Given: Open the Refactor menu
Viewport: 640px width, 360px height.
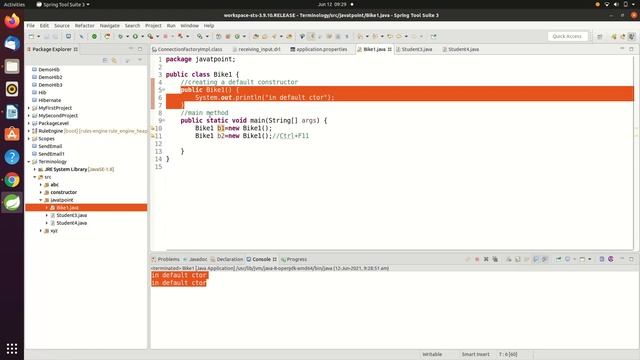Looking at the screenshot, I should tap(84, 25).
